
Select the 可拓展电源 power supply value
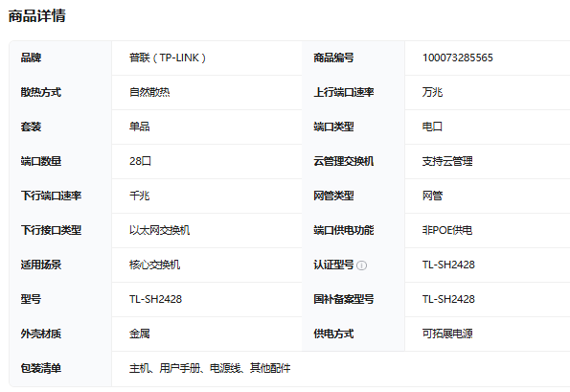pos(447,334)
